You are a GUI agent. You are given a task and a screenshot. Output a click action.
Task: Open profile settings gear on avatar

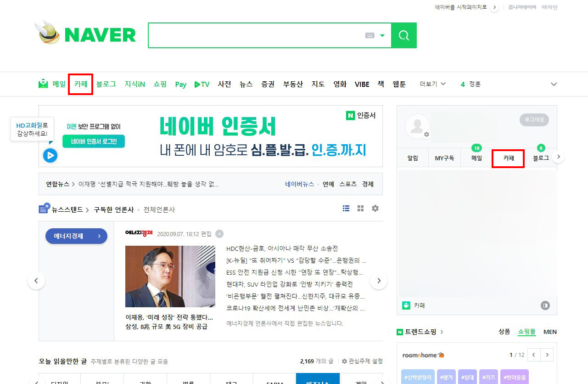pyautogui.click(x=426, y=134)
